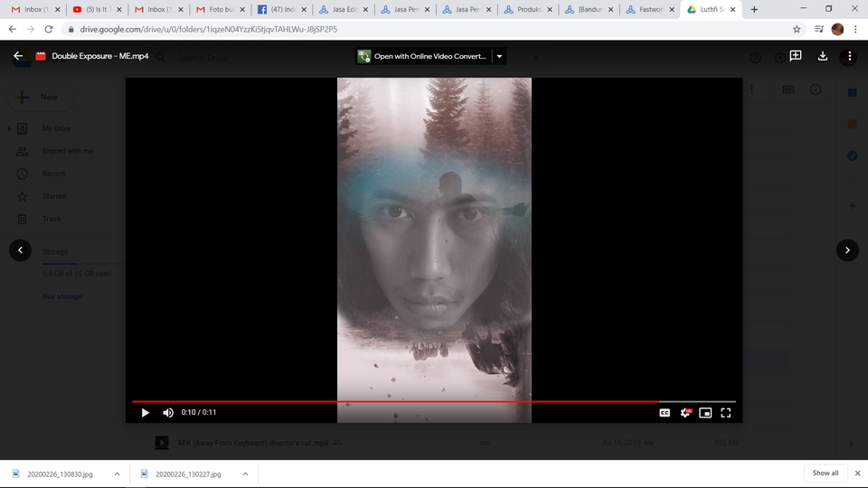Image resolution: width=868 pixels, height=488 pixels.
Task: Expand the Open with dropdown arrow
Action: (499, 56)
